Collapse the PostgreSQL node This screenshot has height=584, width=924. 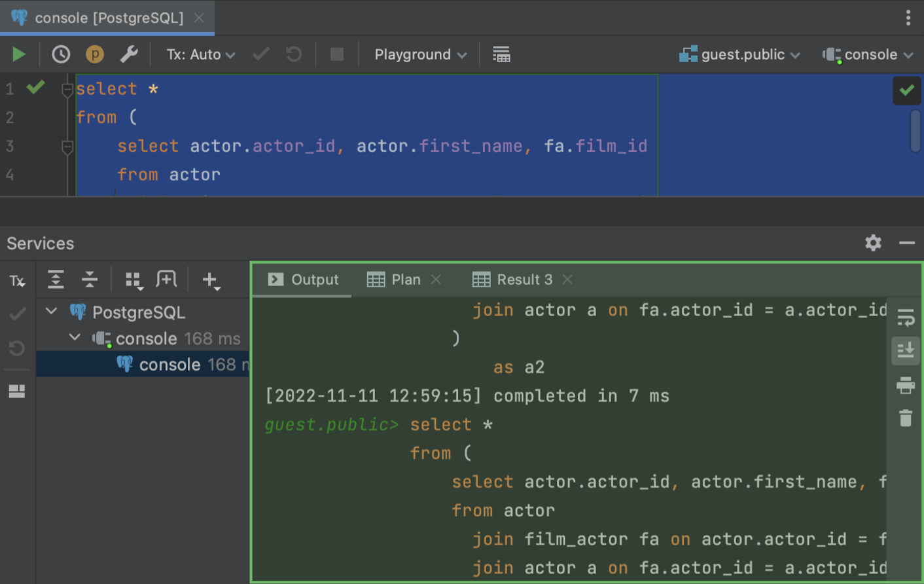click(51, 312)
